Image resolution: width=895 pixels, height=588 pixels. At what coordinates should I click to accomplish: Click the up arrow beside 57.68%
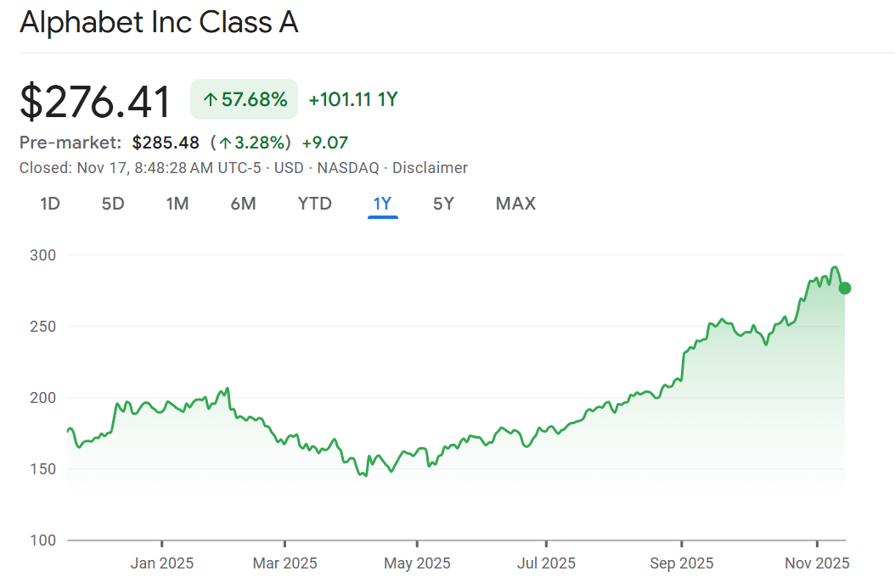tap(210, 100)
